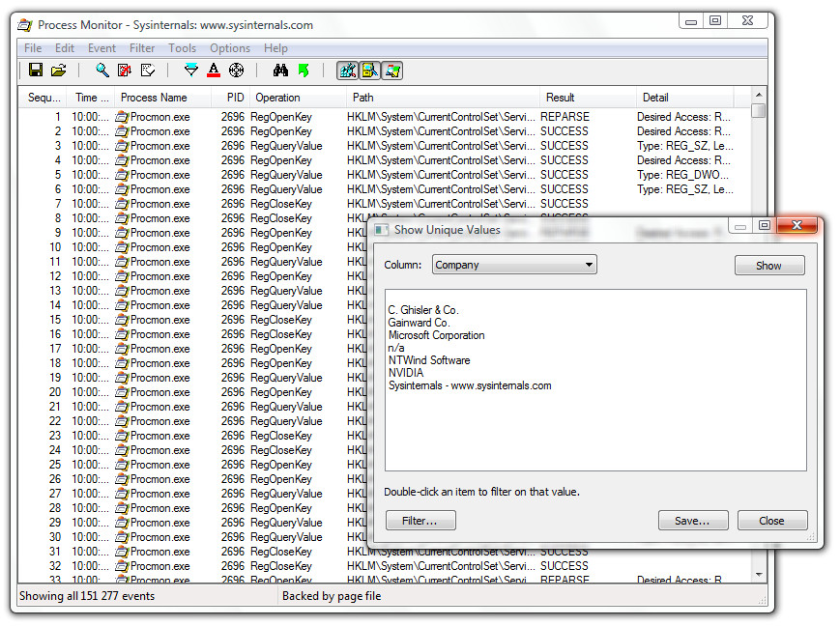The width and height of the screenshot is (840, 626).
Task: Open the Filter menu
Action: tap(142, 48)
